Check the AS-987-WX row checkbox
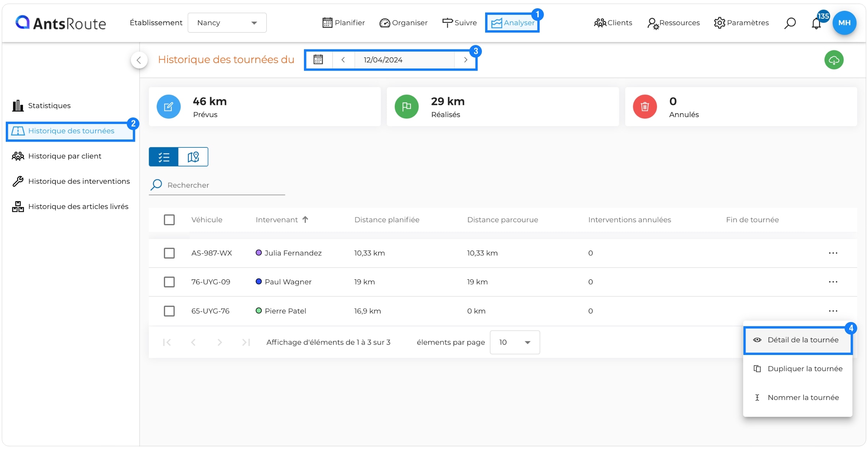868x449 pixels. coord(169,253)
